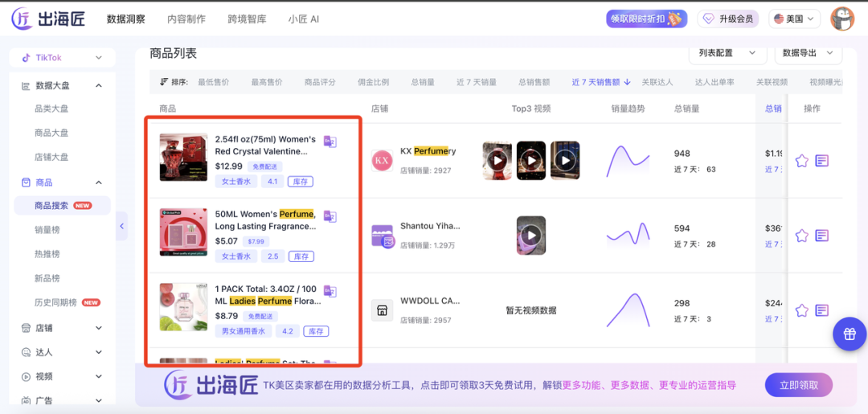The width and height of the screenshot is (868, 414).
Task: Sort by 佣金比例
Action: coord(373,82)
